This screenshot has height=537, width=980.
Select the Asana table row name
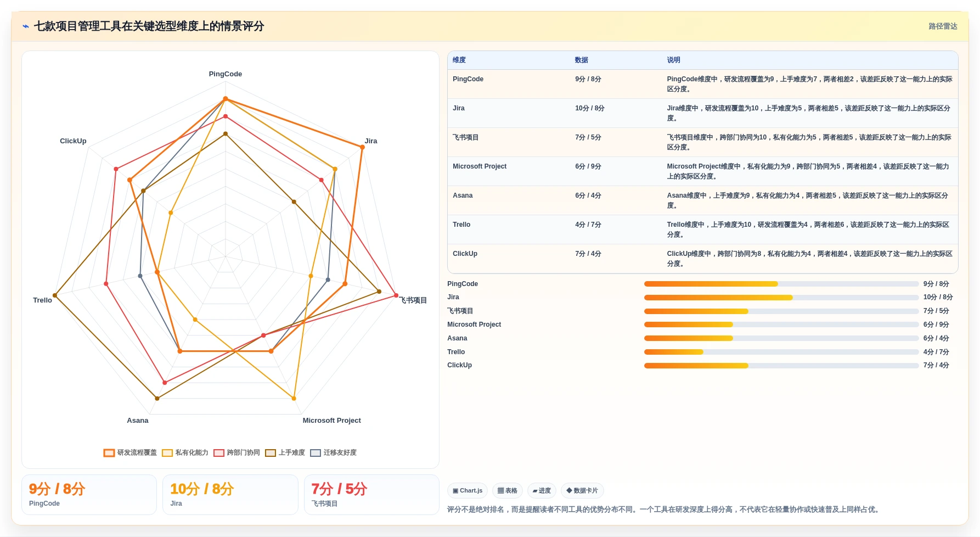(463, 195)
